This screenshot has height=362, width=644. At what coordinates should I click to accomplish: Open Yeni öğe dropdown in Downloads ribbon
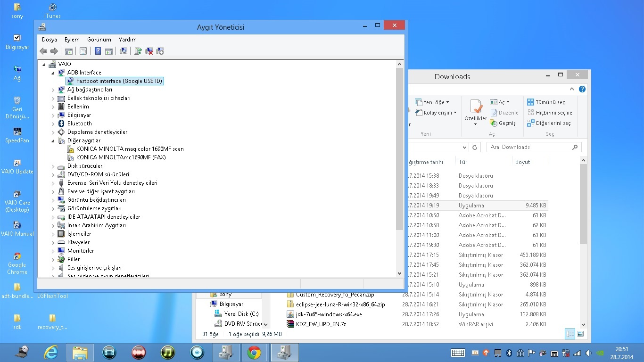pos(432,102)
